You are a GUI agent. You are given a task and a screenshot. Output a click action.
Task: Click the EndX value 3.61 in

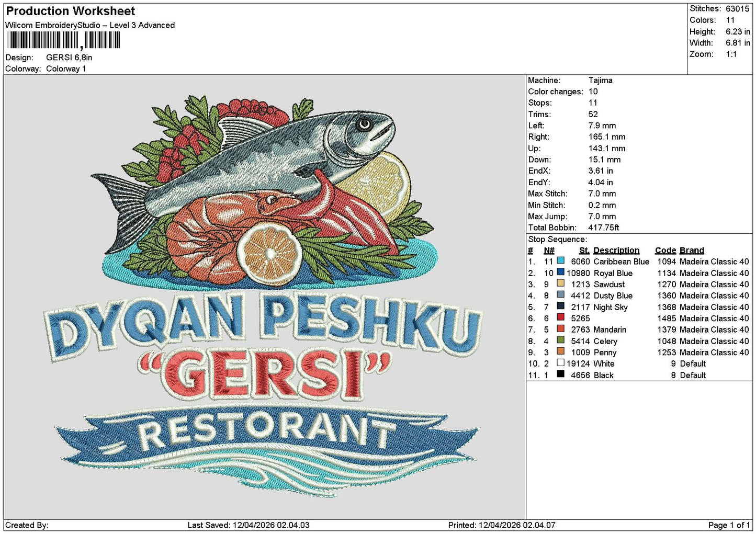[601, 171]
